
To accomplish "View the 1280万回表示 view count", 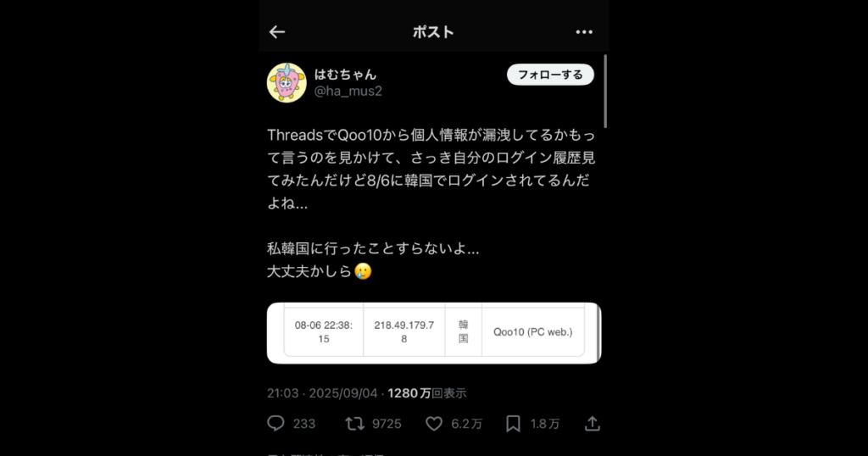I will coord(427,393).
